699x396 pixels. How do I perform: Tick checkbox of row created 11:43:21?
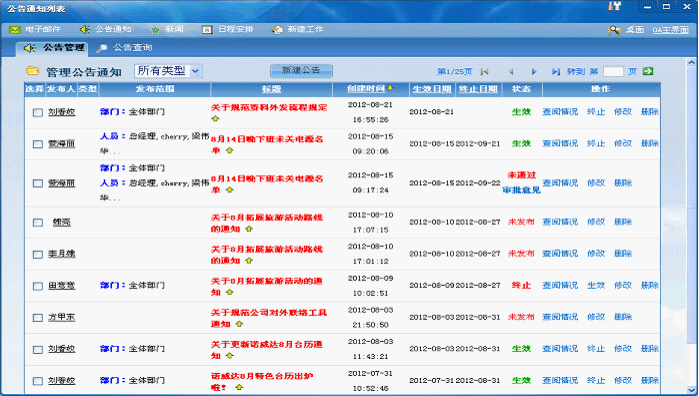[x=38, y=349]
